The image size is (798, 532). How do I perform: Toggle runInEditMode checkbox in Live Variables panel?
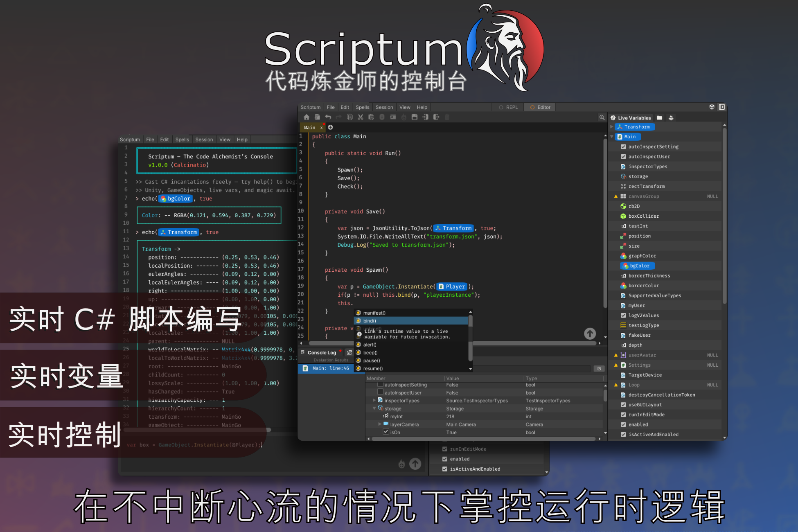click(x=623, y=415)
